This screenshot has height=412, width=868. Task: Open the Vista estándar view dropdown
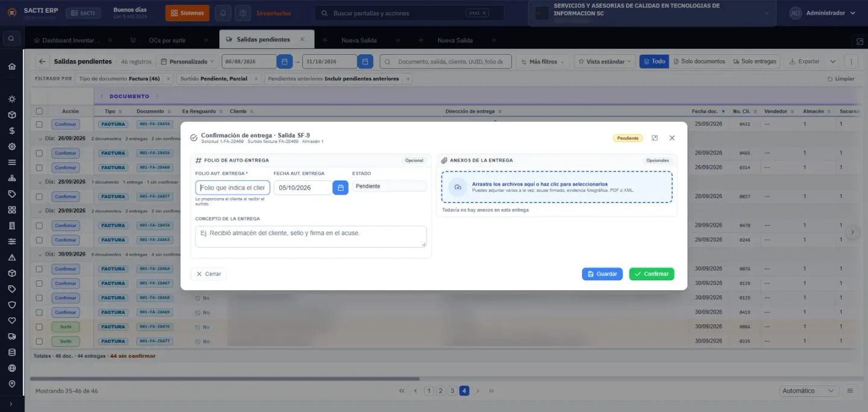click(x=605, y=61)
